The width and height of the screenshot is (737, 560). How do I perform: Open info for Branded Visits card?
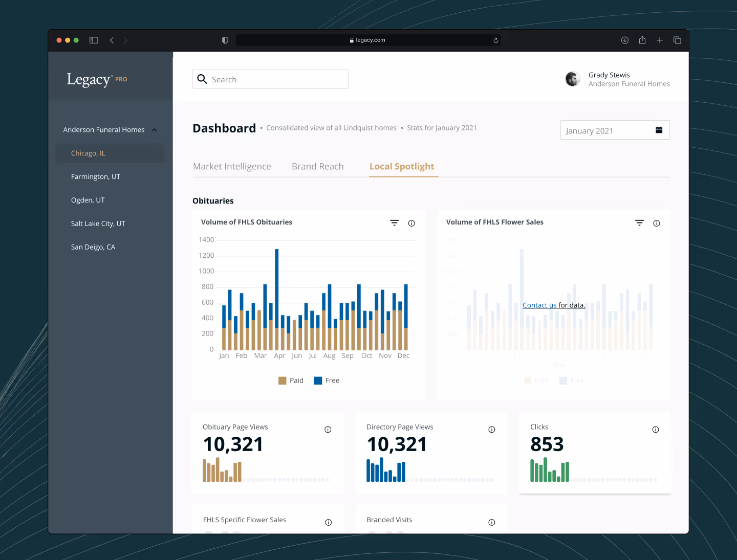point(492,522)
